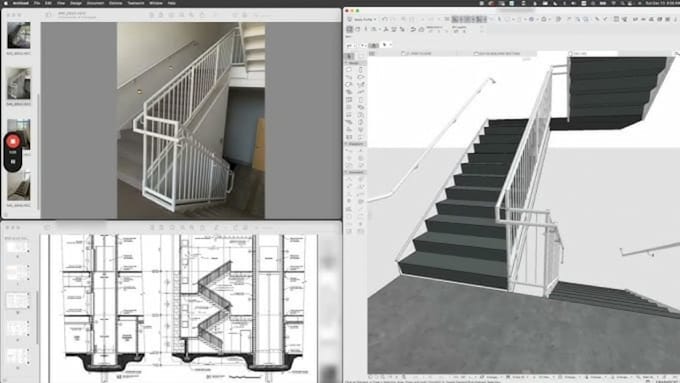The height and width of the screenshot is (383, 680).
Task: Open the Help menu
Action: 172,3
